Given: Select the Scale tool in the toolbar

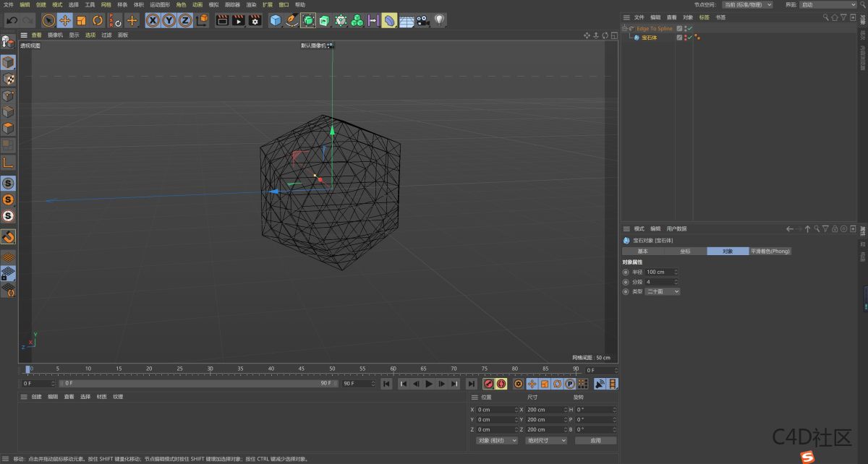Looking at the screenshot, I should [80, 20].
